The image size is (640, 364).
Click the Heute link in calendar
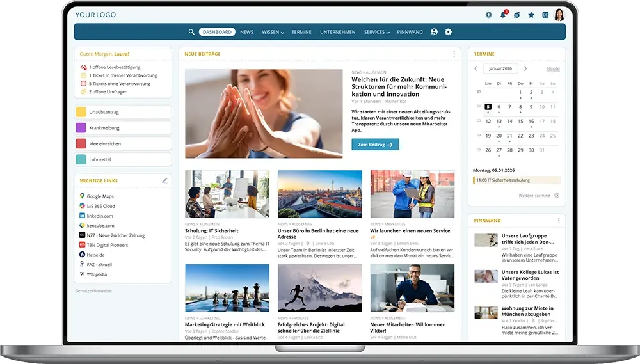(x=553, y=68)
